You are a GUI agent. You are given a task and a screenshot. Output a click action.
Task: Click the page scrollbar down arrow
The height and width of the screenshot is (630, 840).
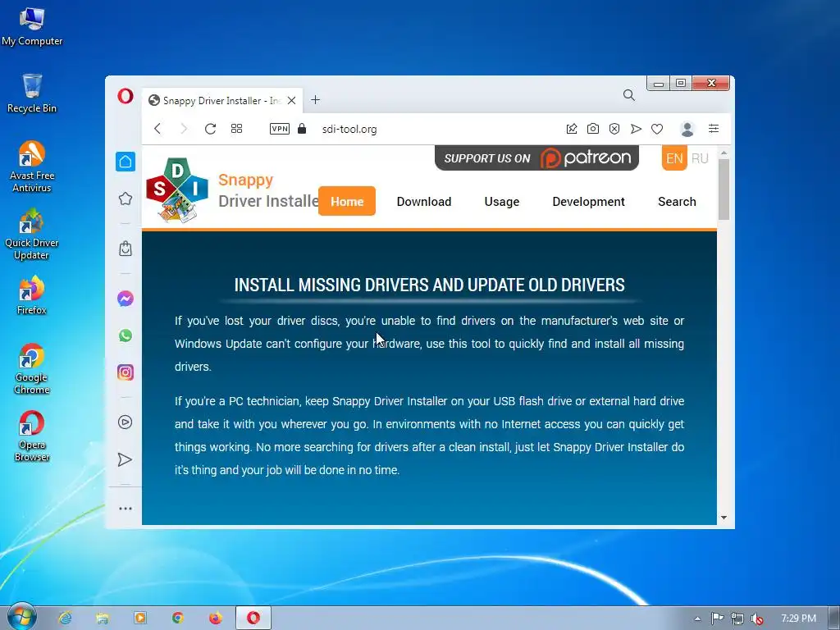(724, 518)
